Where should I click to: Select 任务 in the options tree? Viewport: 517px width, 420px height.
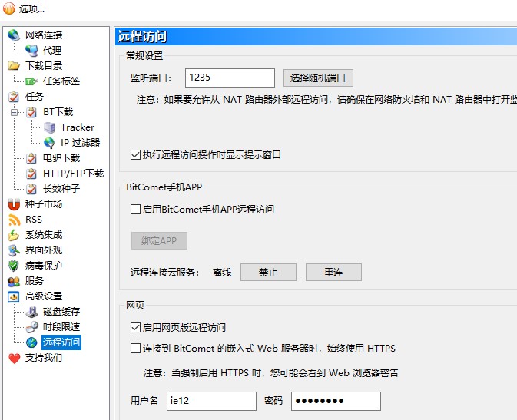tap(35, 97)
